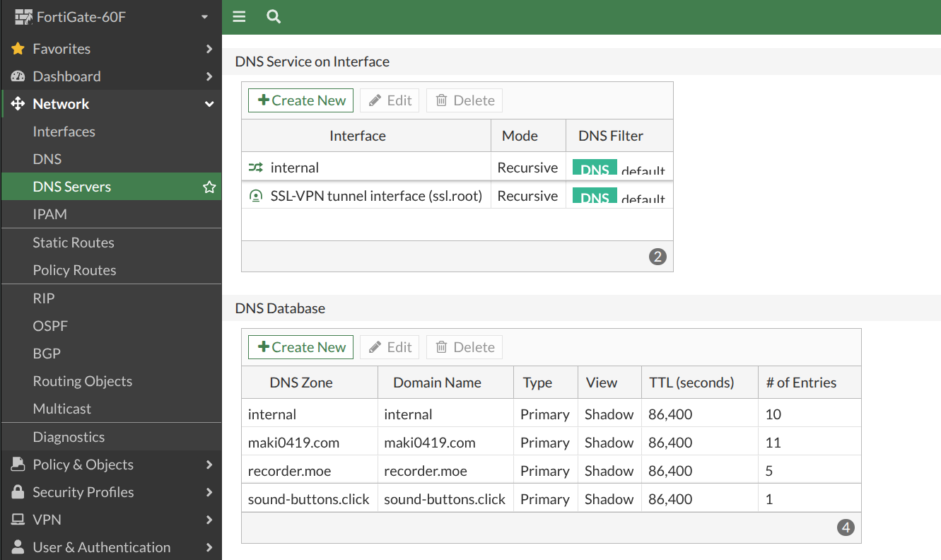Image resolution: width=941 pixels, height=560 pixels.
Task: Open the FortiGate-60F device dropdown
Action: pos(204,17)
